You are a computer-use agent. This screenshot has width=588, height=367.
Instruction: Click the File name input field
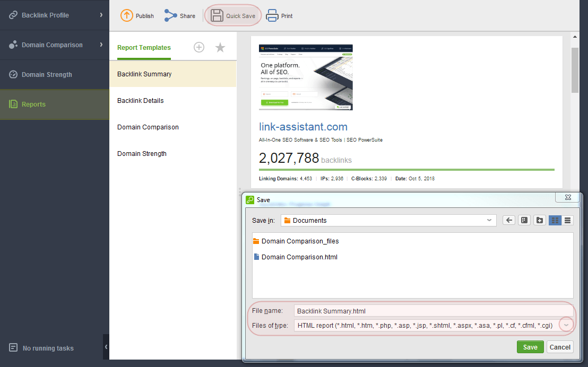434,311
